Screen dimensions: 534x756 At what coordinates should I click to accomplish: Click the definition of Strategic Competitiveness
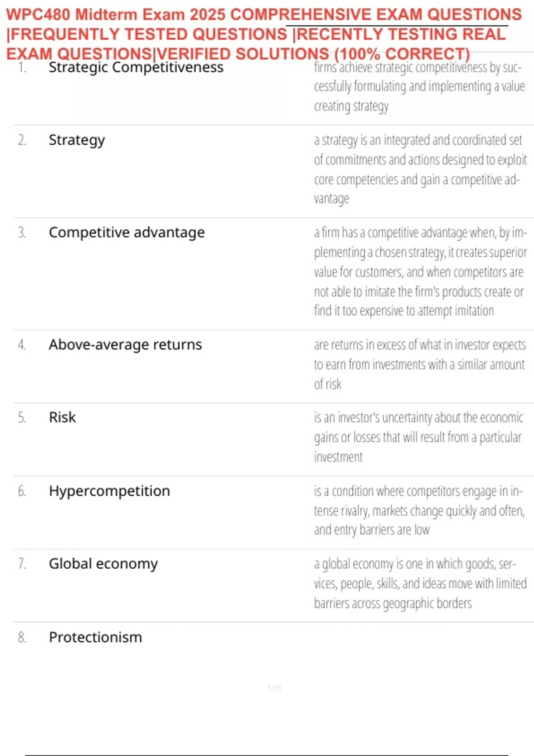pyautogui.click(x=418, y=87)
